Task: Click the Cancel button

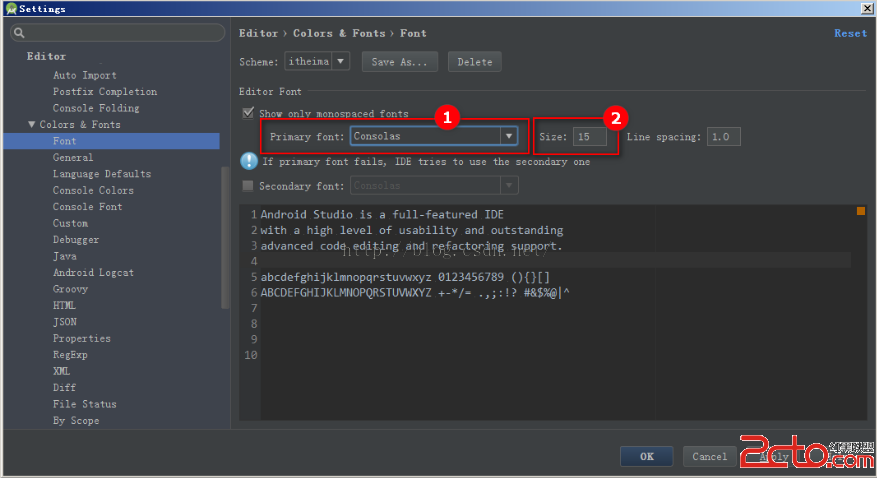Action: pos(709,456)
